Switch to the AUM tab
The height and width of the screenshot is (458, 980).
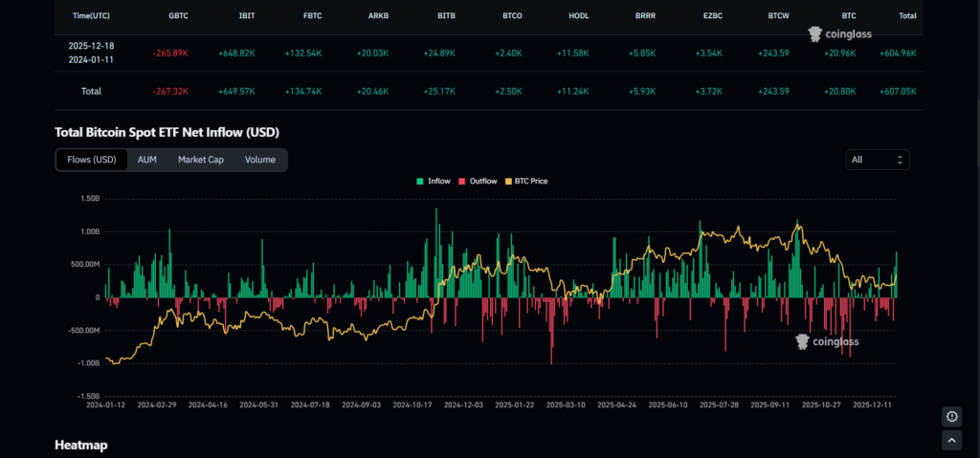click(146, 160)
